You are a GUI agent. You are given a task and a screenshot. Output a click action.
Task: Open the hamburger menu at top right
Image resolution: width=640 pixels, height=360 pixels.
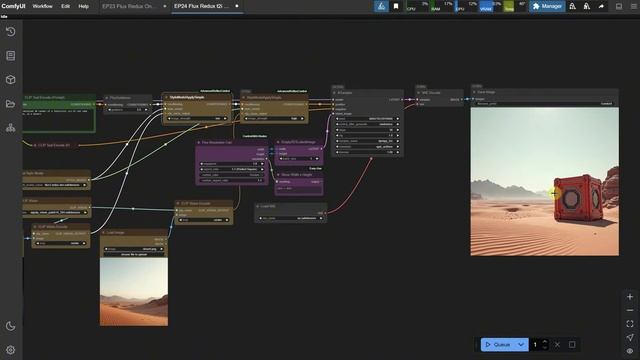click(634, 6)
